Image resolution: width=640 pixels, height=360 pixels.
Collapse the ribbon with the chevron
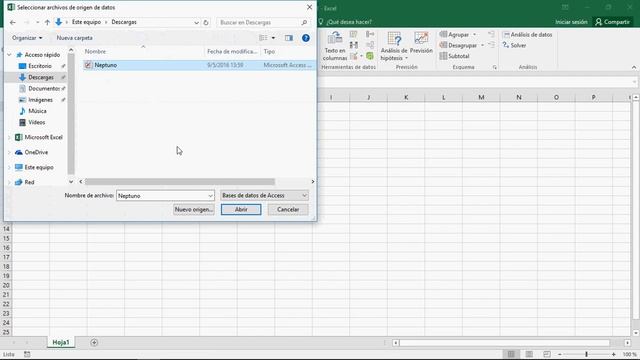tap(634, 67)
